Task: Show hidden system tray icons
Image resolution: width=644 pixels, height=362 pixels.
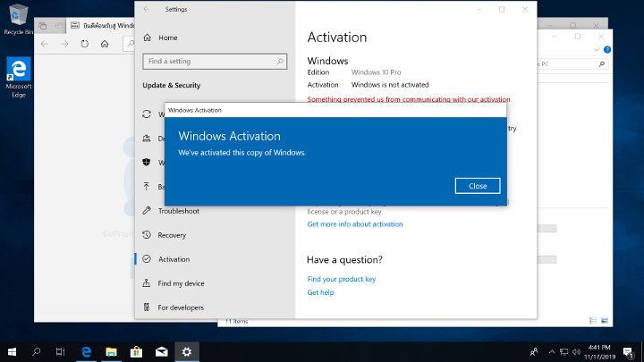Action: pyautogui.click(x=552, y=352)
